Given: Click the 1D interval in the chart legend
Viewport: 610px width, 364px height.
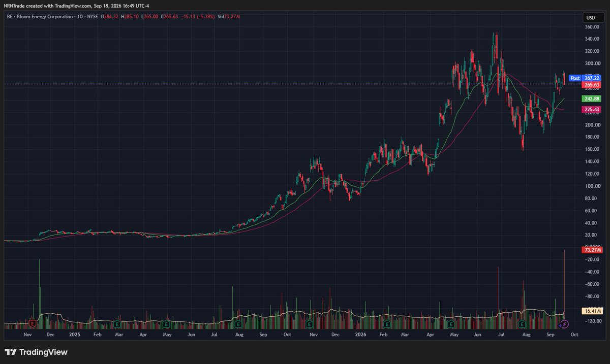Looking at the screenshot, I should 80,17.
